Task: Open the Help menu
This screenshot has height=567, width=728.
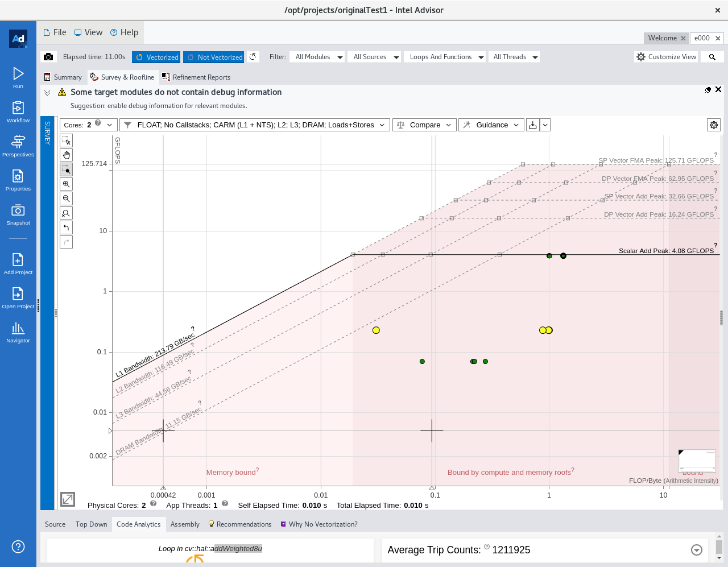Action: point(124,32)
